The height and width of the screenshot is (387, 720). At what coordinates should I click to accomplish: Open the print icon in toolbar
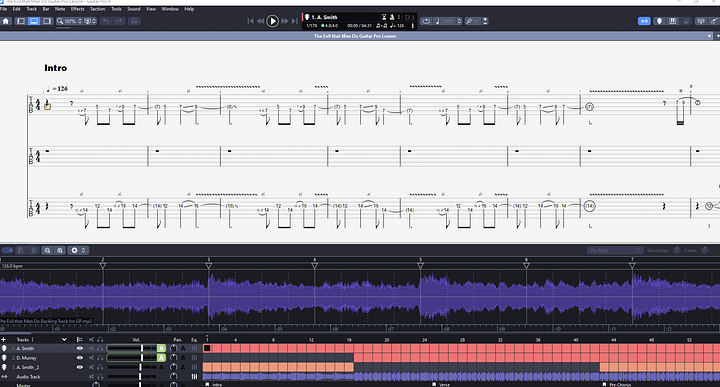click(134, 21)
